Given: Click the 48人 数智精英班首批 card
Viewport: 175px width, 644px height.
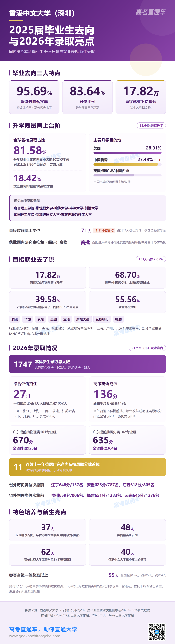Looking at the screenshot, I should [x=127, y=530].
